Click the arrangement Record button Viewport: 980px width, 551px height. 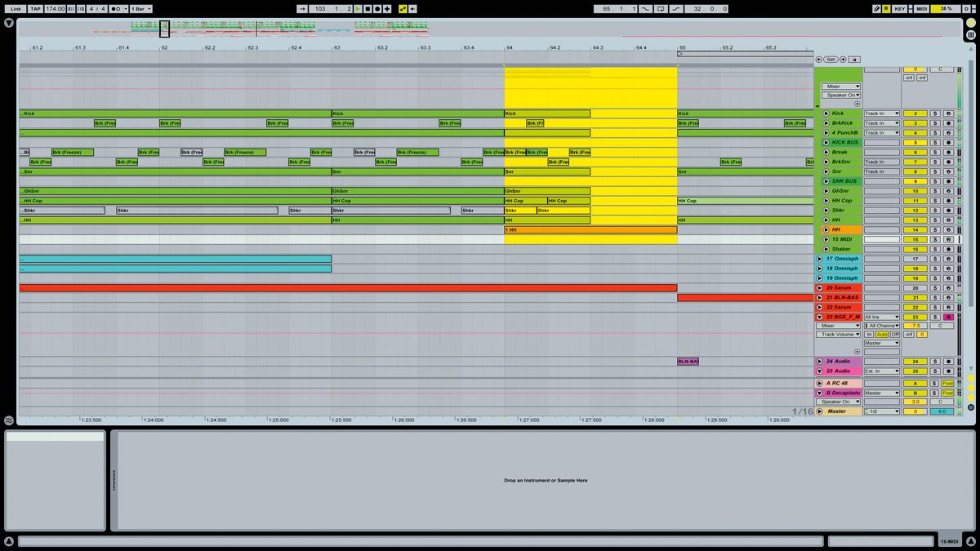[377, 8]
